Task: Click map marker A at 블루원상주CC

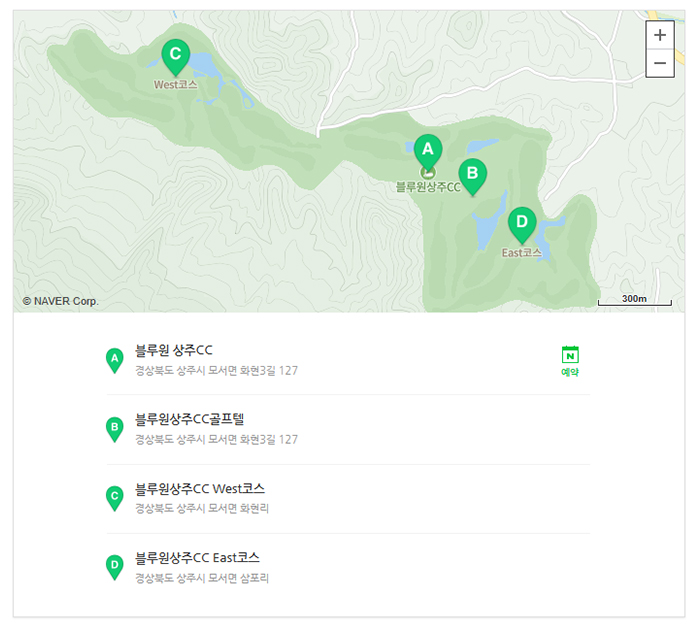Action: (428, 152)
